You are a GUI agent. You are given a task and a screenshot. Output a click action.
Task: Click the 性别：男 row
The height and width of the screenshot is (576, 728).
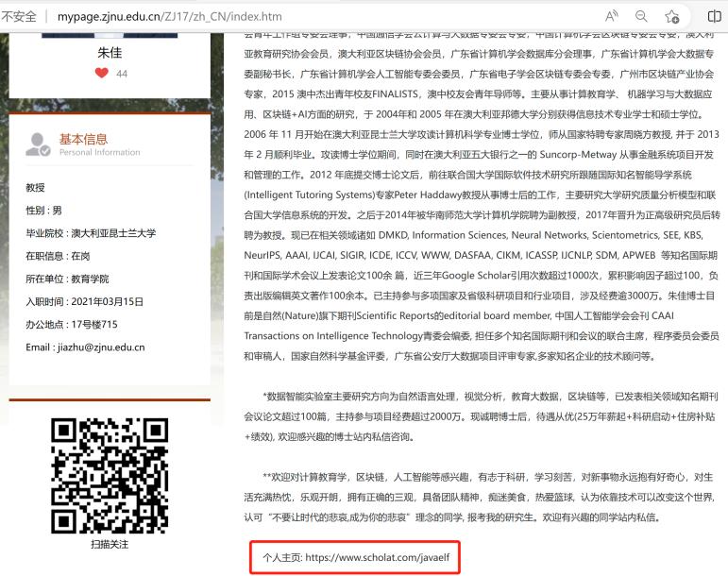(x=43, y=211)
